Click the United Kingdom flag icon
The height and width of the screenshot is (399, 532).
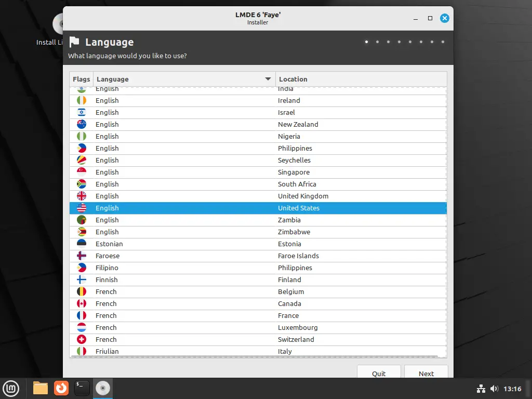click(82, 196)
